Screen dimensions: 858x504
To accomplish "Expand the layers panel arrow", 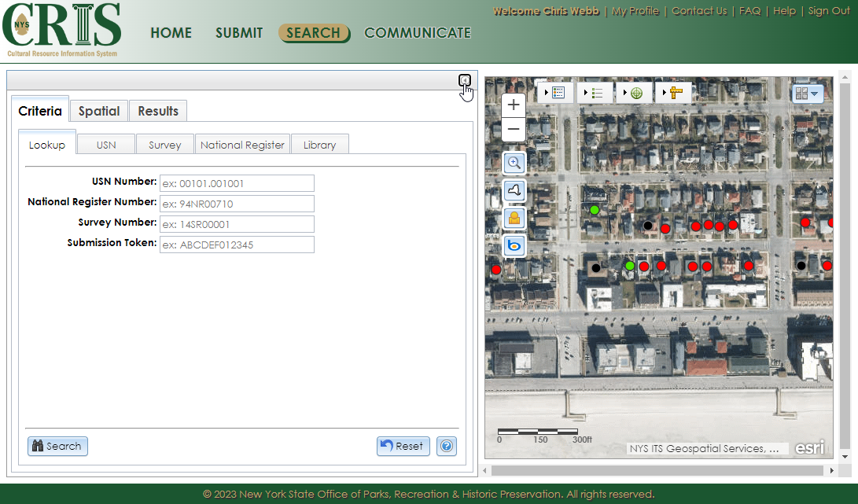I will (x=547, y=92).
